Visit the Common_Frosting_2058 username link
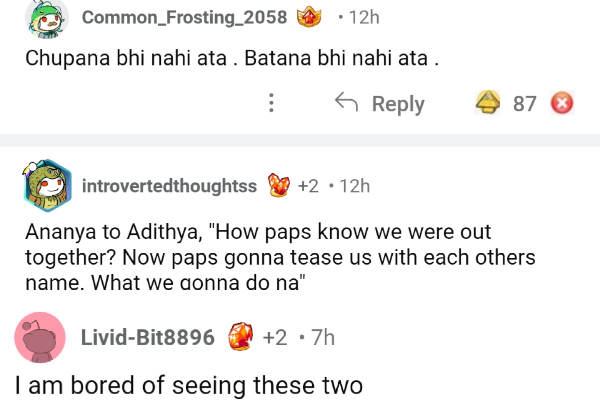Viewport: 600px width, 400px height. click(184, 18)
